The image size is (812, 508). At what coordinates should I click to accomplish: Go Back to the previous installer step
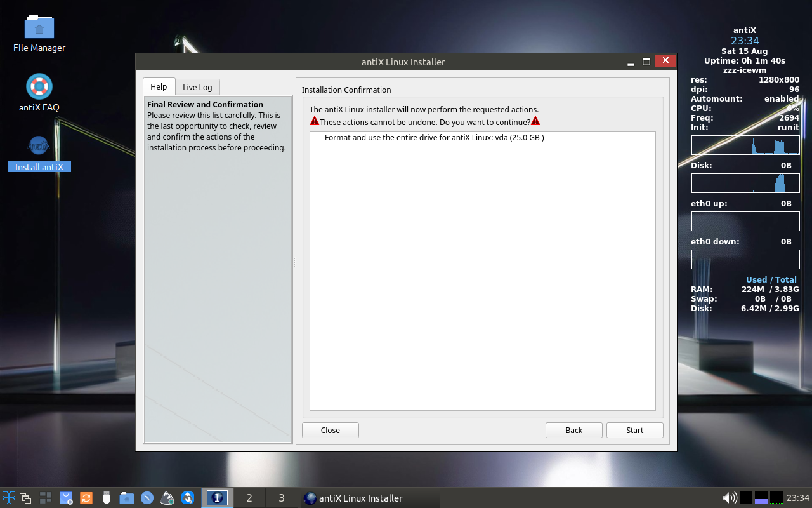coord(574,430)
